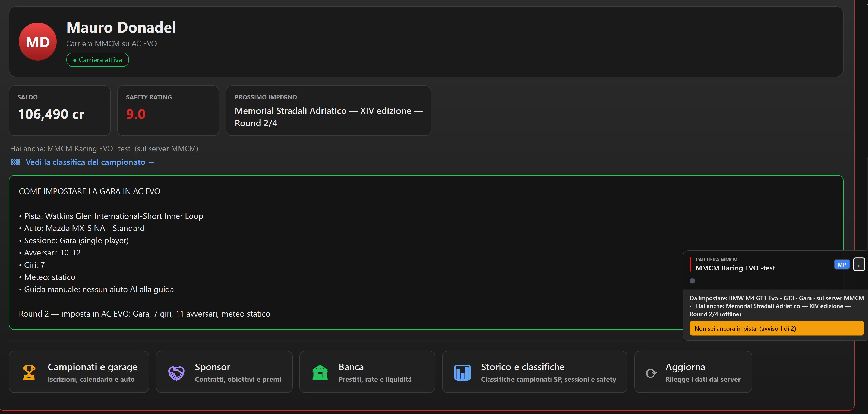Click the Avversari 10-12 line

click(49, 253)
